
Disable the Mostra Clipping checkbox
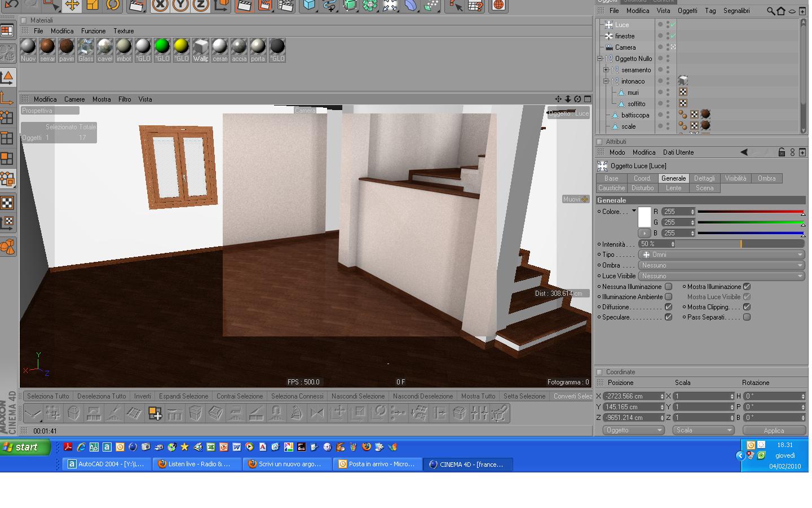click(747, 307)
